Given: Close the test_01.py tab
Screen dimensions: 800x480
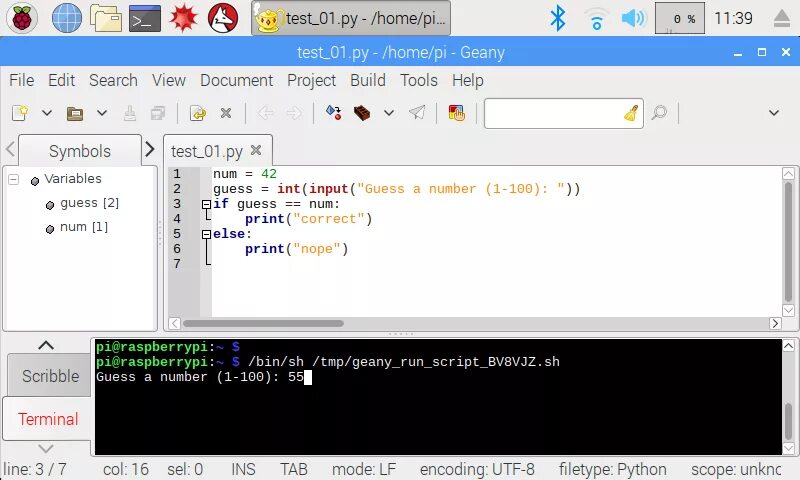Looking at the screenshot, I should click(256, 150).
